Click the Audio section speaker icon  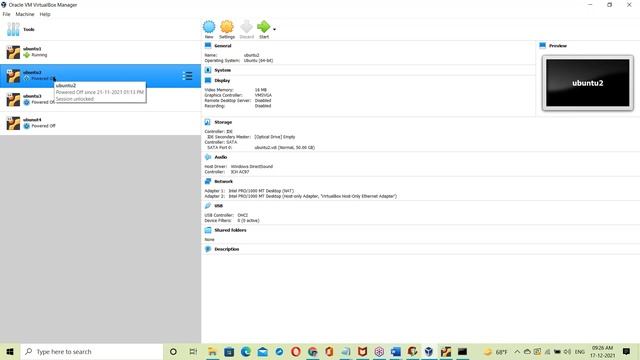208,157
